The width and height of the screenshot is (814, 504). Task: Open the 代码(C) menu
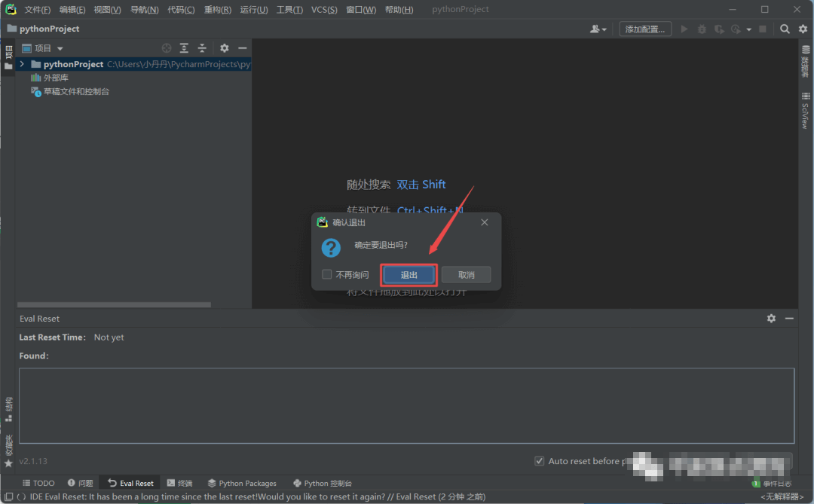pyautogui.click(x=180, y=10)
